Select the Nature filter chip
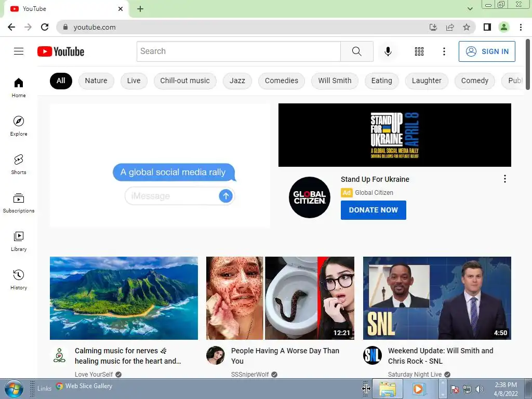532x399 pixels. [x=96, y=81]
